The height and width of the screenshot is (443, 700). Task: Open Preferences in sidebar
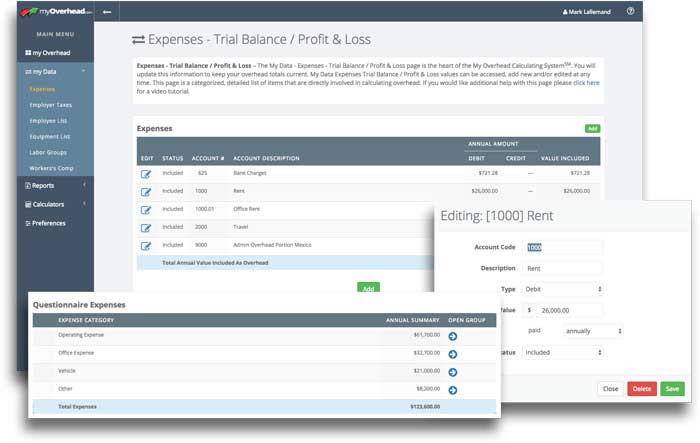coord(46,223)
